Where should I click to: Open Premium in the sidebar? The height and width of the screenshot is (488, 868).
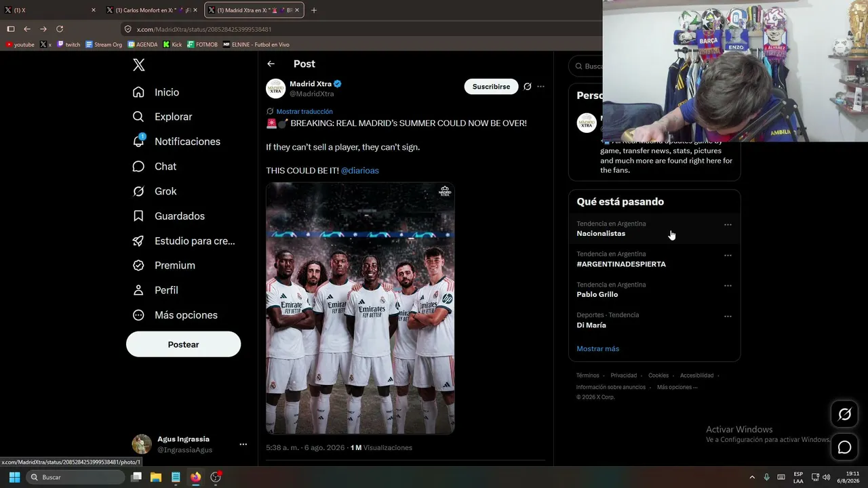[164, 265]
